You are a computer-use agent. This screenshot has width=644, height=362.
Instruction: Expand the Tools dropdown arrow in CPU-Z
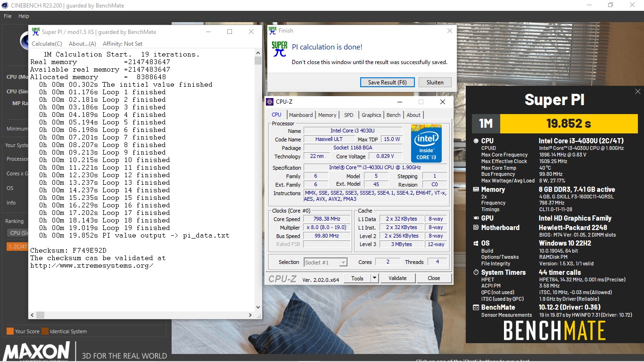[375, 279]
